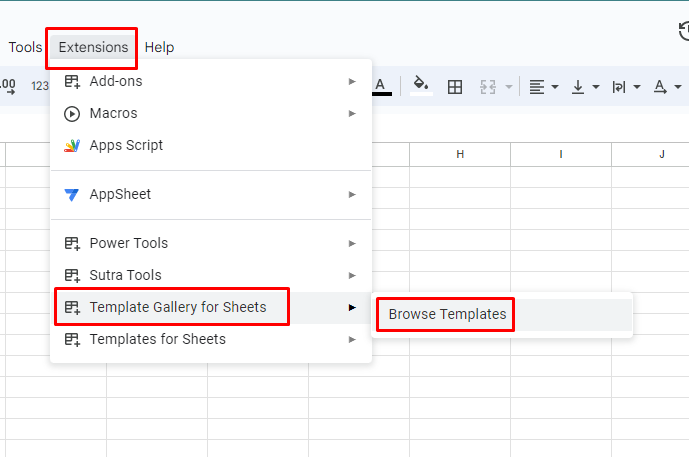This screenshot has width=689, height=457.
Task: Expand Templates for Sheets submenu arrow
Action: point(352,339)
